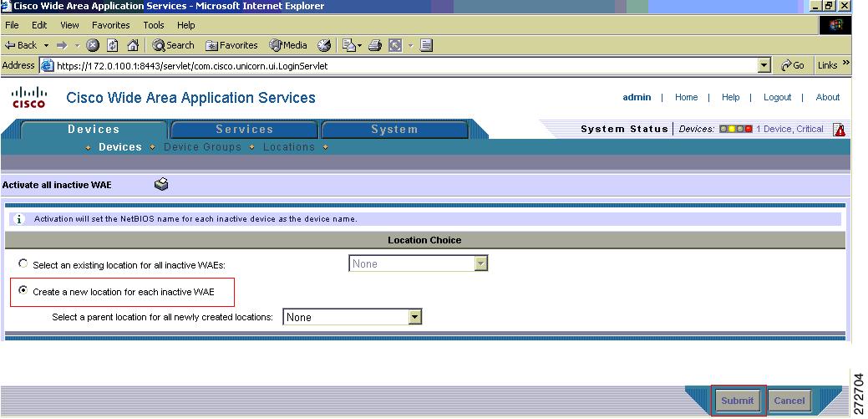Switch to the Devices main tab
This screenshot has width=868, height=419.
point(94,129)
